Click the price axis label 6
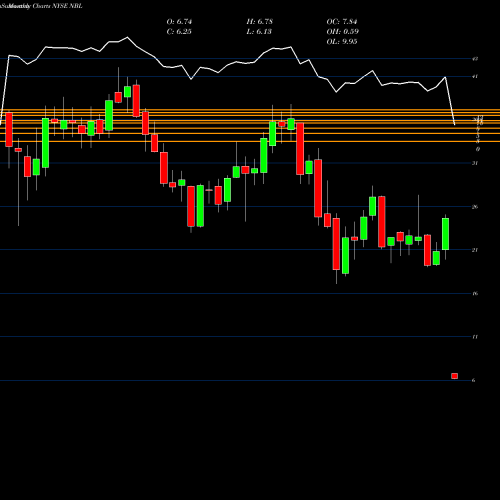Image resolution: width=500 pixels, height=500 pixels. click(474, 380)
